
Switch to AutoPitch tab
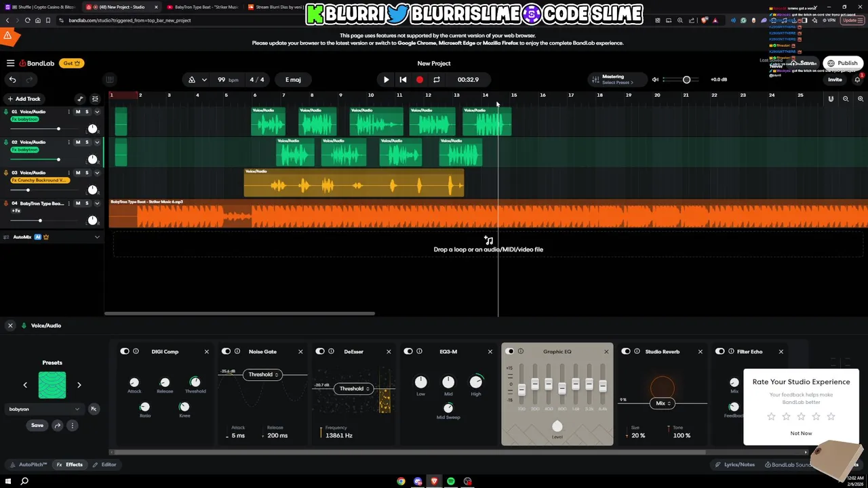29,465
